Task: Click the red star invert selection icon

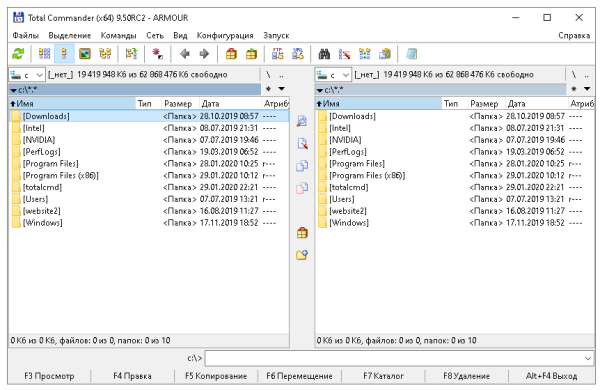Action: pos(157,54)
